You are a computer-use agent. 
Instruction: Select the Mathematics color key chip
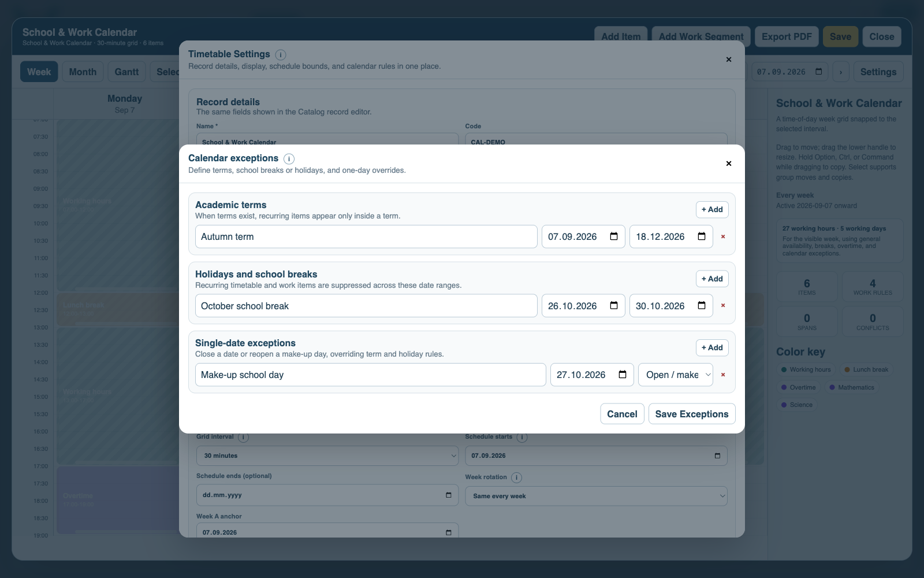[x=852, y=387]
